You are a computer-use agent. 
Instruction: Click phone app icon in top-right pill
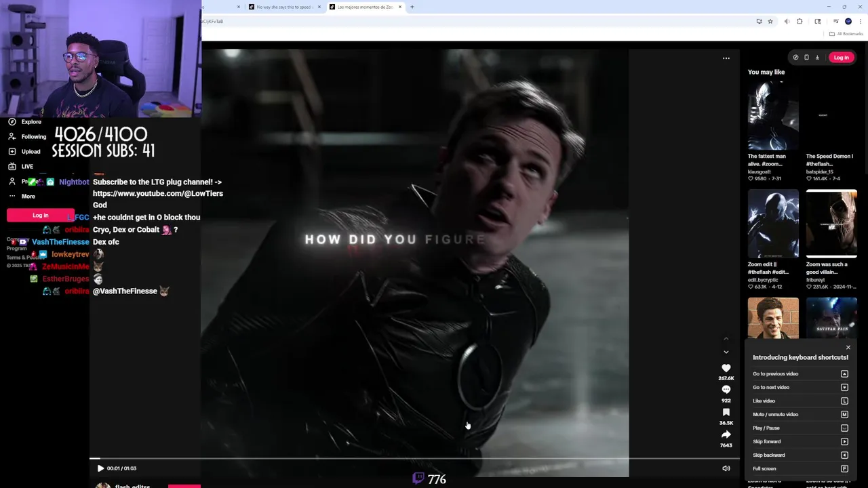point(806,58)
